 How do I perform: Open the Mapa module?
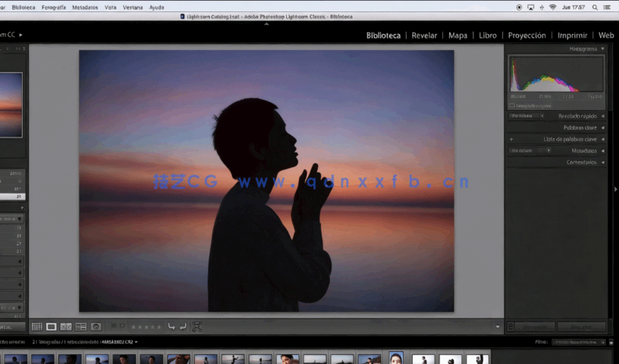tap(457, 35)
